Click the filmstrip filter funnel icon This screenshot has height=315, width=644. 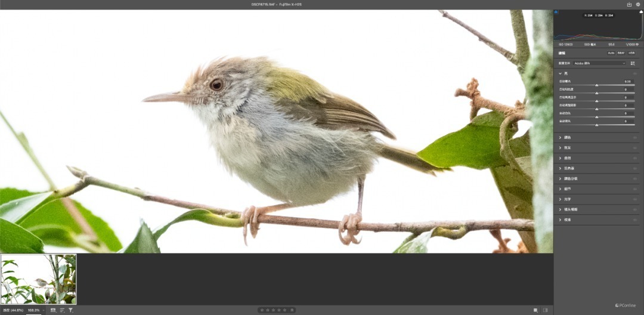point(70,310)
